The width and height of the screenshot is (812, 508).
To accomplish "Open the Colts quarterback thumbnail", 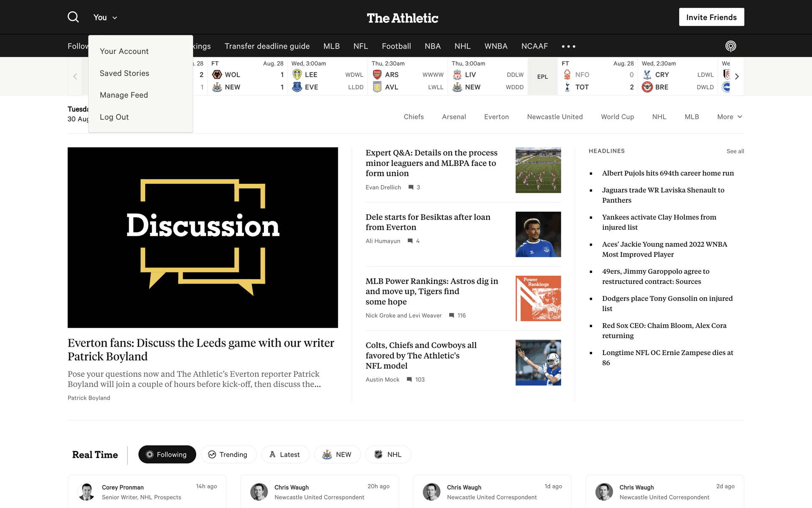I will 538,362.
